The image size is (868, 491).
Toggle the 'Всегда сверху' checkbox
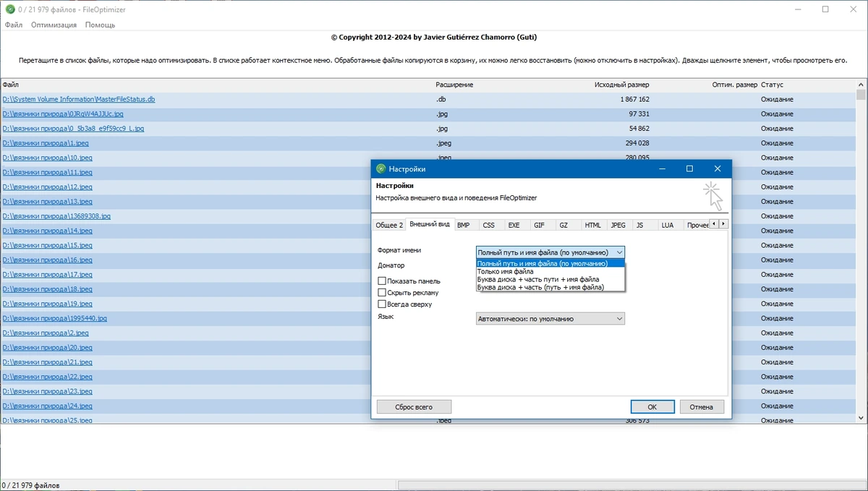coord(382,304)
